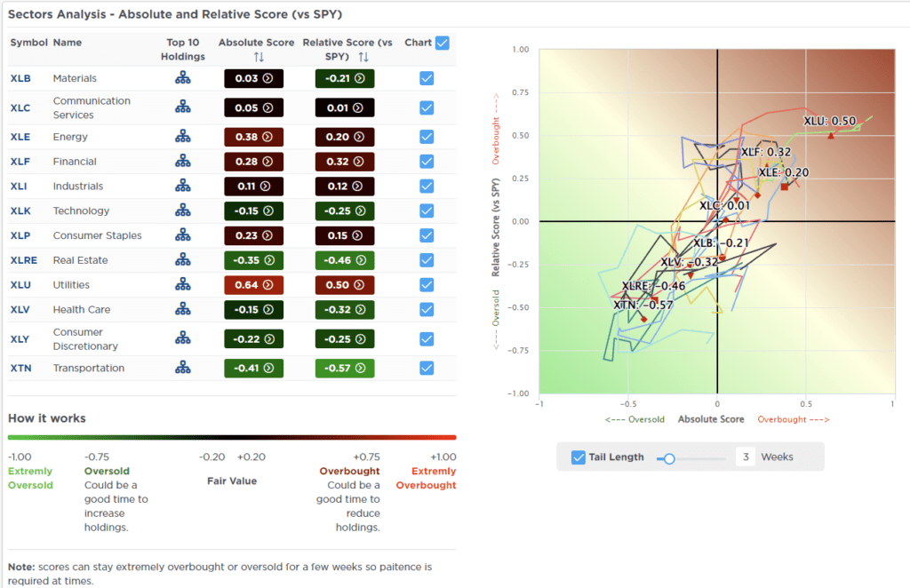Open the XLK symbol link
910x588 pixels.
[x=20, y=211]
